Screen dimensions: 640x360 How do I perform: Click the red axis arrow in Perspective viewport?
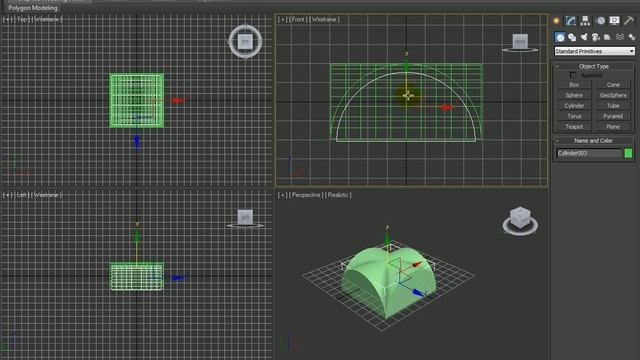point(417,265)
